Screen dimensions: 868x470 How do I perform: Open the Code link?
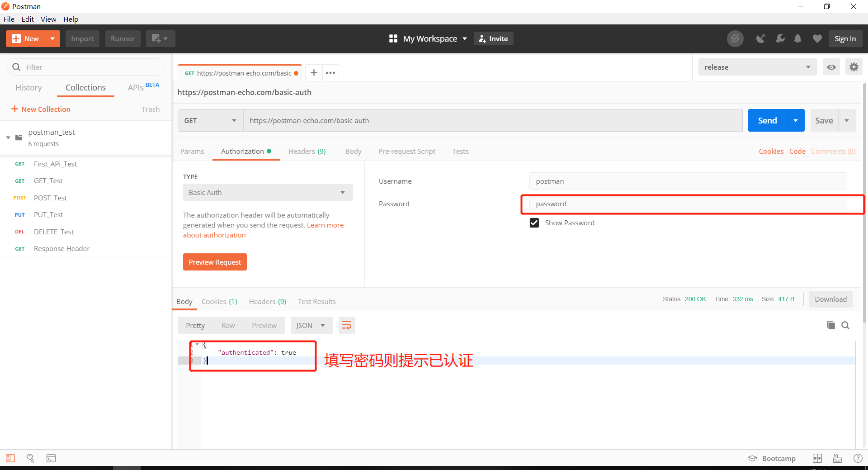click(x=797, y=152)
